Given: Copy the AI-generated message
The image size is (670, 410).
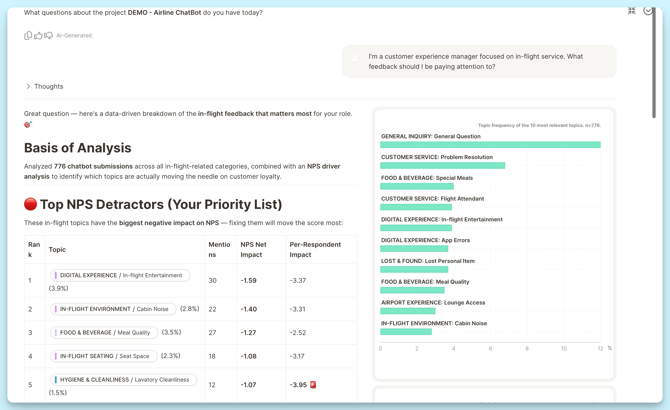Looking at the screenshot, I should point(28,36).
